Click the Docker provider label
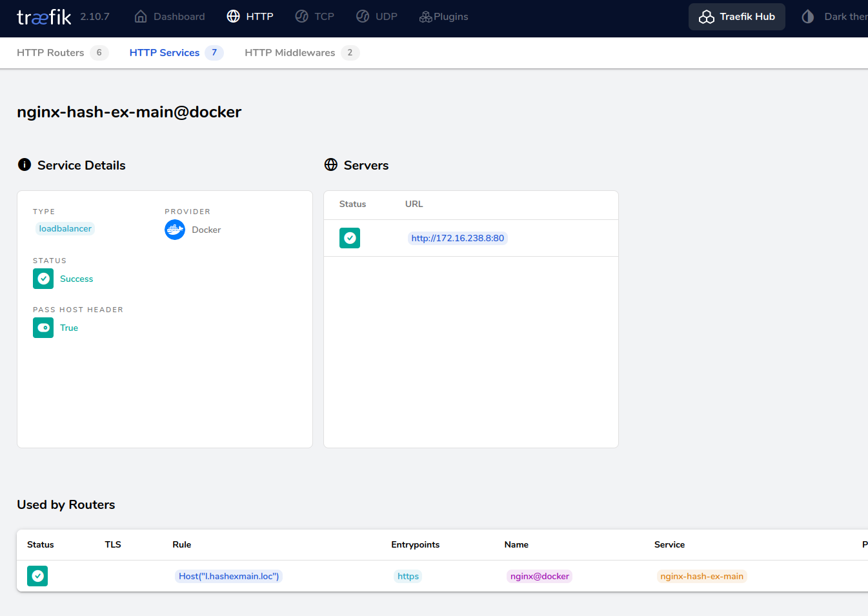Viewport: 868px width, 616px height. (x=207, y=230)
